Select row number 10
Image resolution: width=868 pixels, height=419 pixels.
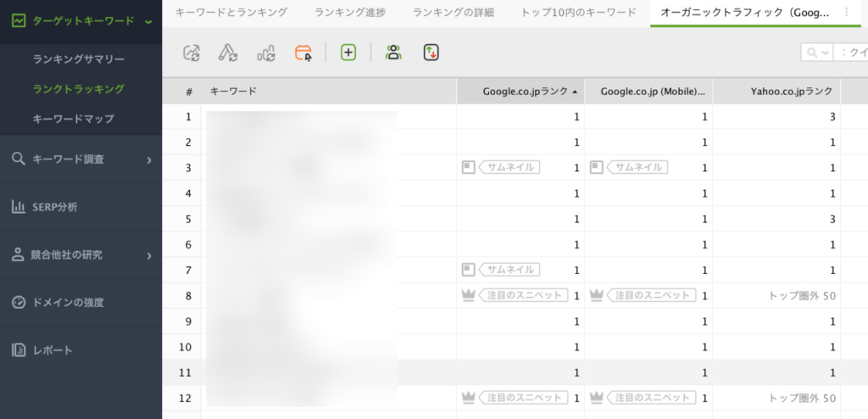point(186,347)
